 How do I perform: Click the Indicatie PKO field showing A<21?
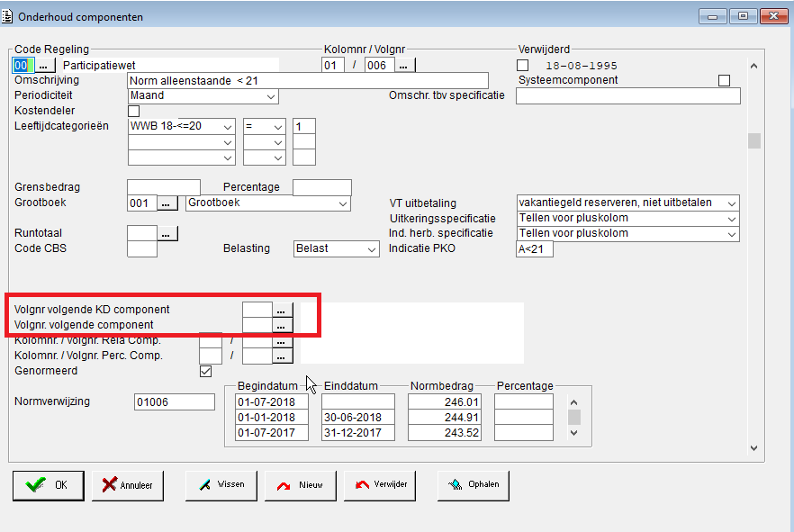pyautogui.click(x=535, y=249)
